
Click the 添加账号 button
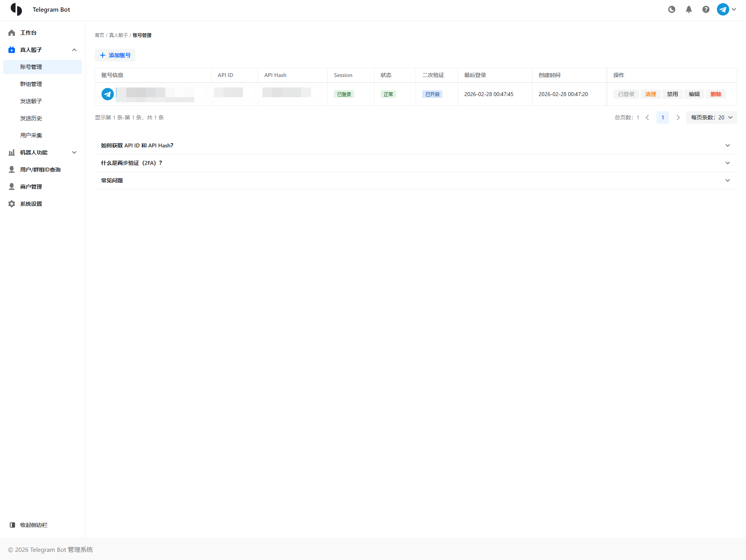(x=115, y=55)
